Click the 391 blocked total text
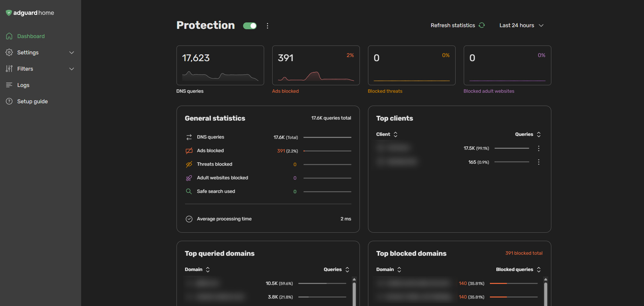This screenshot has height=306, width=644. (x=524, y=253)
